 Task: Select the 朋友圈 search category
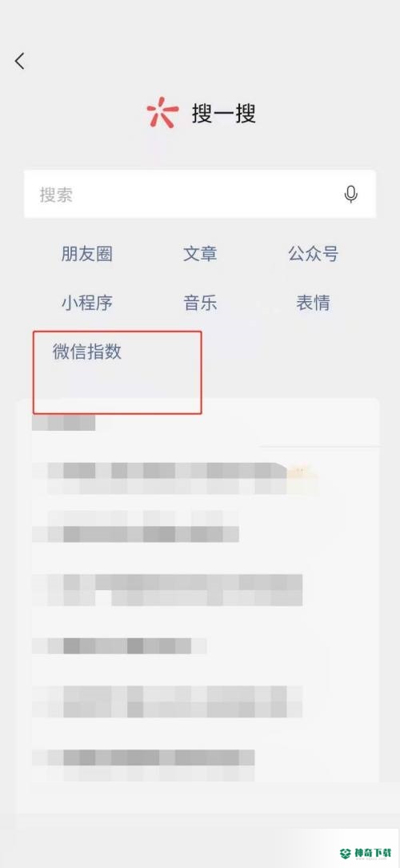pyautogui.click(x=87, y=254)
